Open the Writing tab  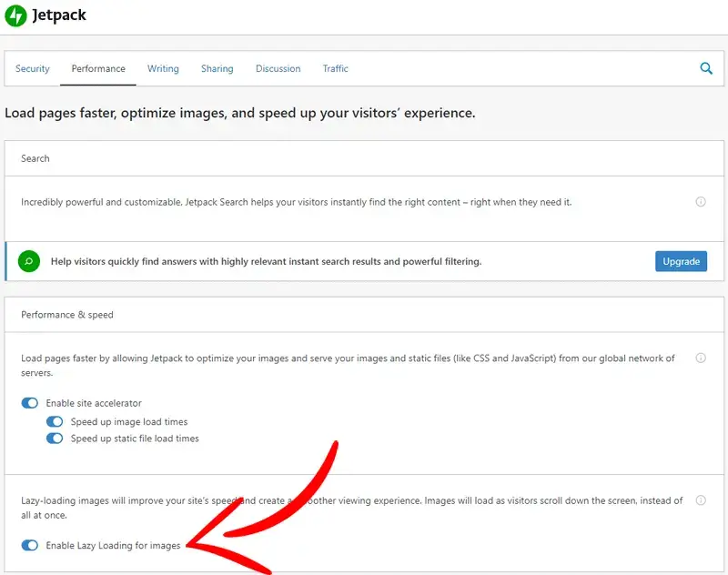(163, 68)
